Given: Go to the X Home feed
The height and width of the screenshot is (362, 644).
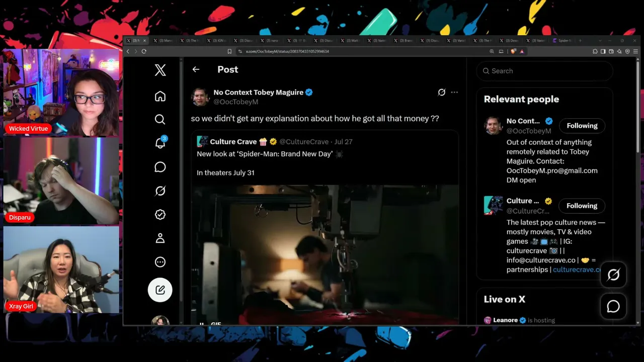Looking at the screenshot, I should pyautogui.click(x=160, y=96).
